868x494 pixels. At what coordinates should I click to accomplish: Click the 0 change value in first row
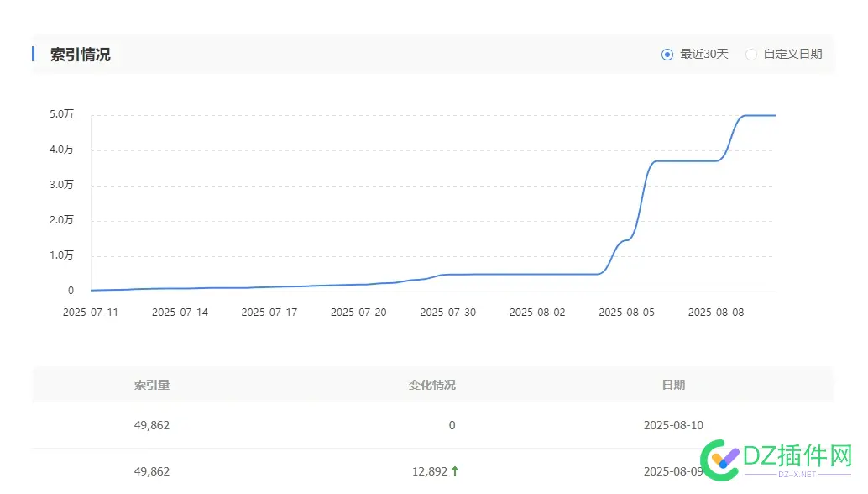click(x=452, y=425)
